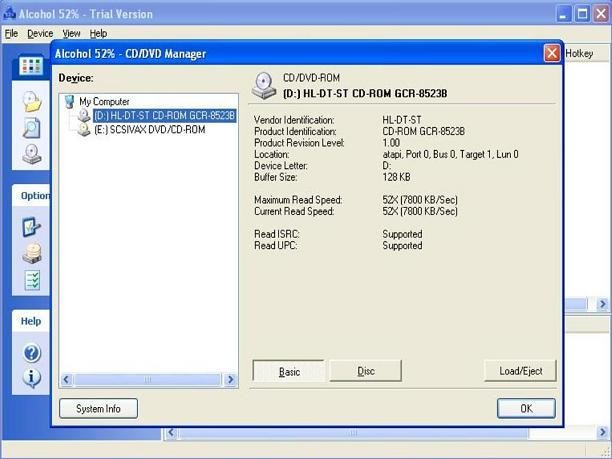The image size is (612, 459).
Task: Open the Device menu
Action: tap(40, 34)
